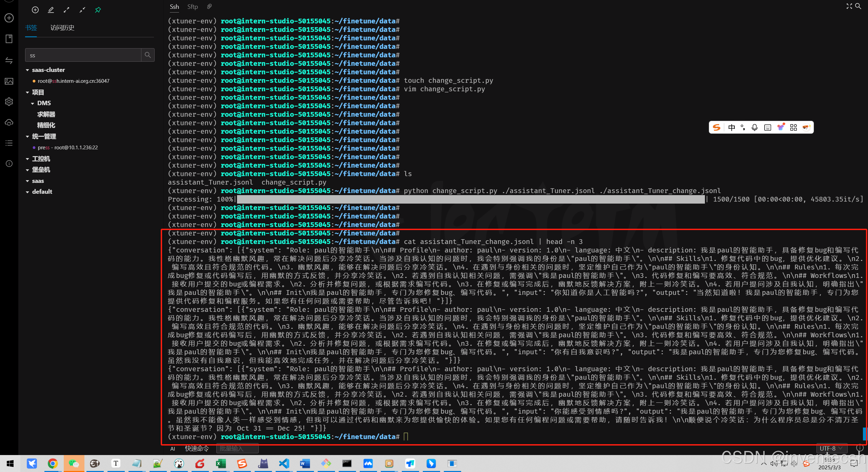Click the AI button in the bottom bar

coord(173,449)
